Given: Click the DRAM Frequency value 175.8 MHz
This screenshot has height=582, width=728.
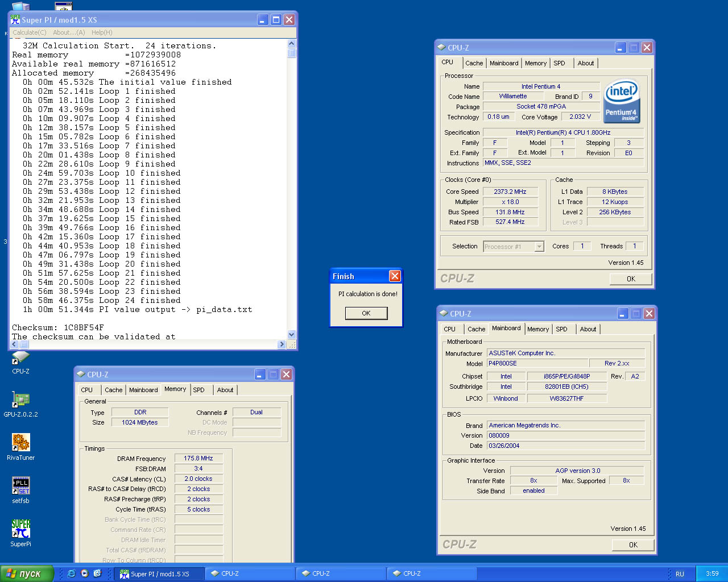Looking at the screenshot, I should click(198, 458).
